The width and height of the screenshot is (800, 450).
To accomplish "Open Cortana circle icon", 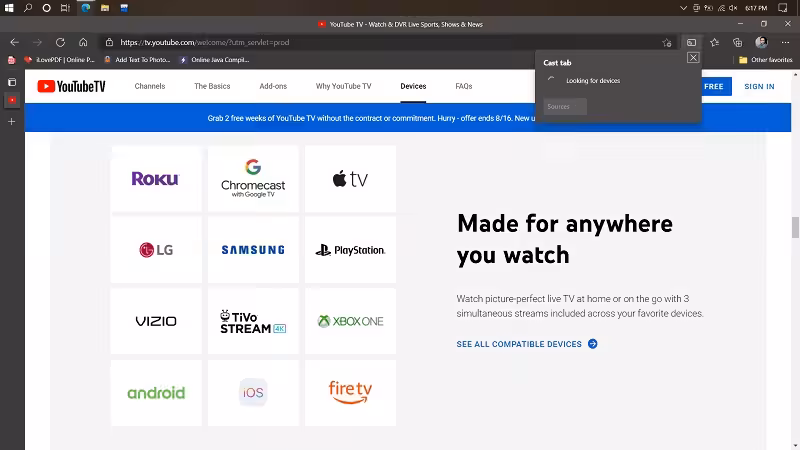I will coord(46,8).
